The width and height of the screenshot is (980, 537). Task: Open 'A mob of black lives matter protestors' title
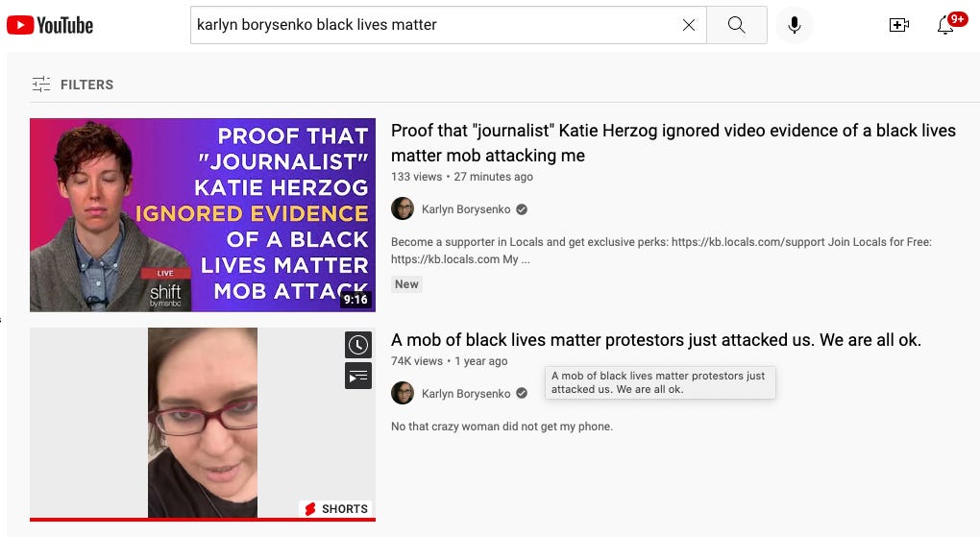655,340
